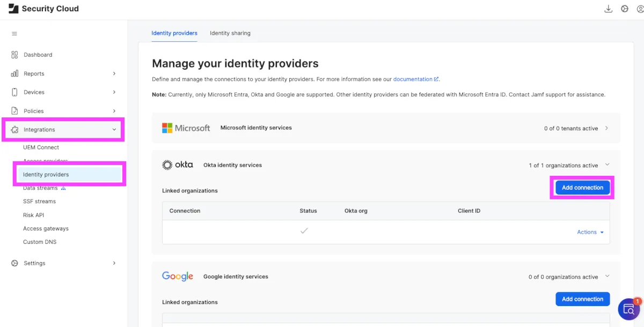Click the Settings gear icon in sidebar
Viewport: 644px width, 327px height.
point(14,263)
